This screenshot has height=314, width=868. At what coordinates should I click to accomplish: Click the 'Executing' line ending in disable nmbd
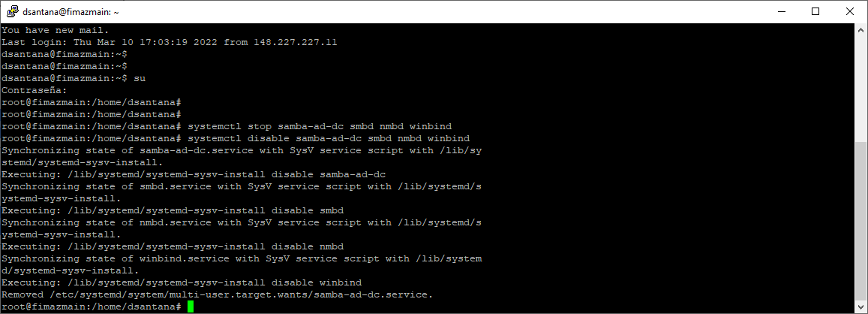click(x=172, y=246)
